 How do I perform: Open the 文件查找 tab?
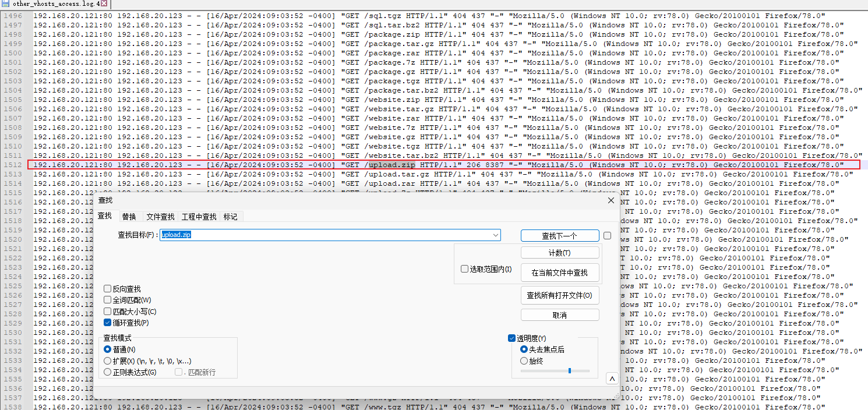(x=160, y=217)
